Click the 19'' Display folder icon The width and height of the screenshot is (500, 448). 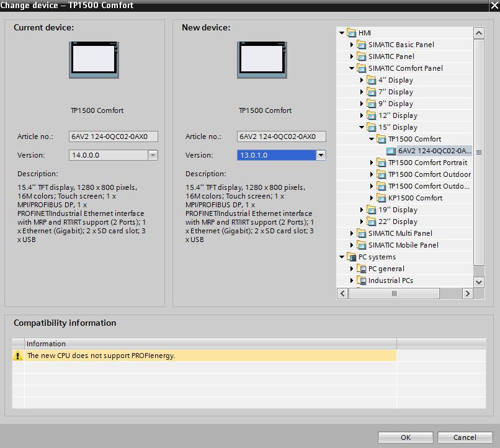(x=371, y=210)
